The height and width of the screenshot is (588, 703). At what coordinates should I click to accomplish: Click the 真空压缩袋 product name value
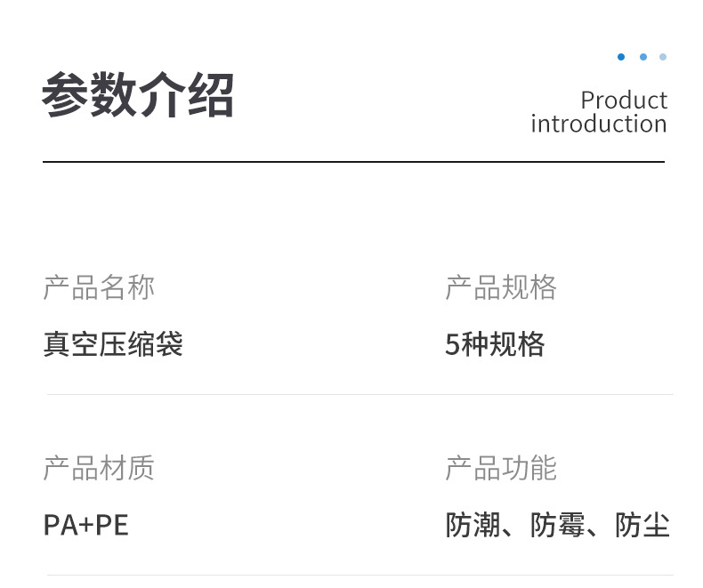pos(113,344)
